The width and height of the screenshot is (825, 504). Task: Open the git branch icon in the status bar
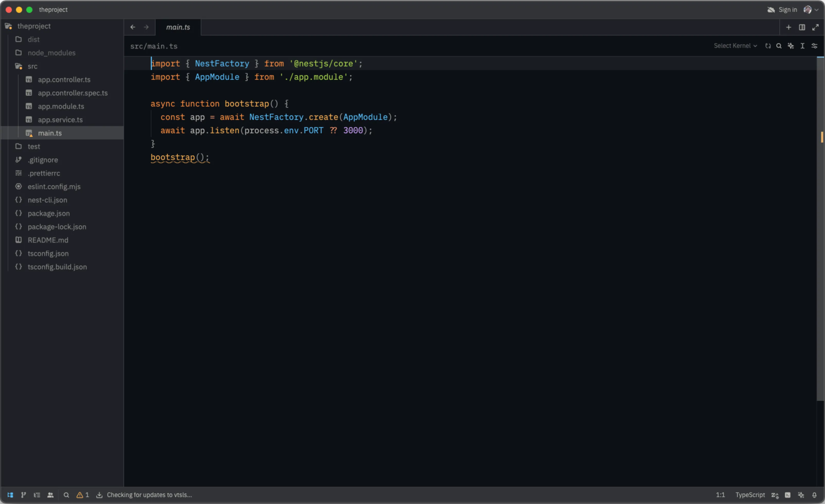[23, 495]
